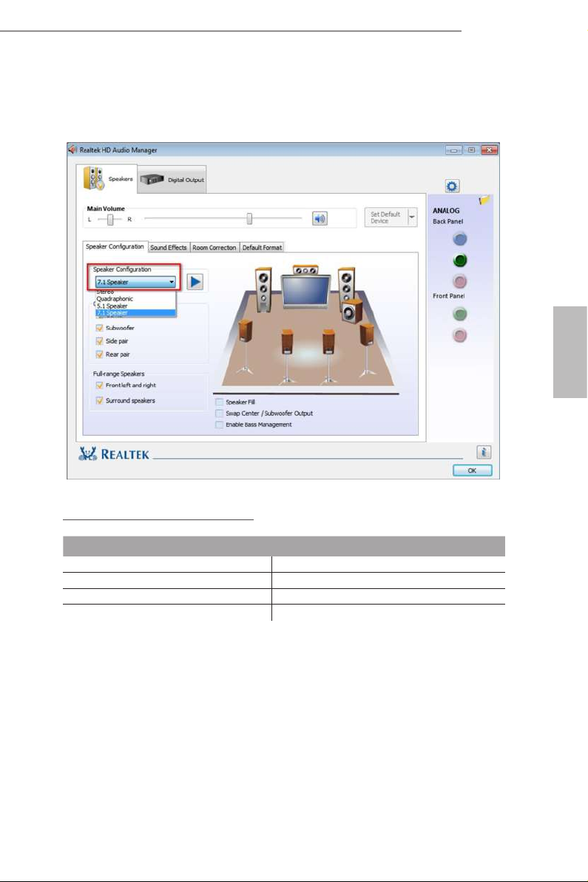The image size is (588, 882).
Task: Click the information icon above OK
Action: (484, 452)
